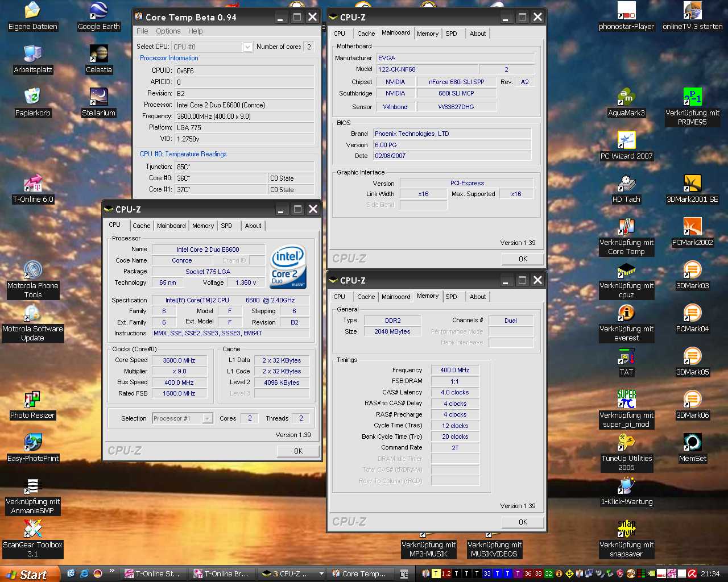Select Memory tab in CPU-Z CPU window
Viewport: 728px width, 582px height.
coord(203,226)
